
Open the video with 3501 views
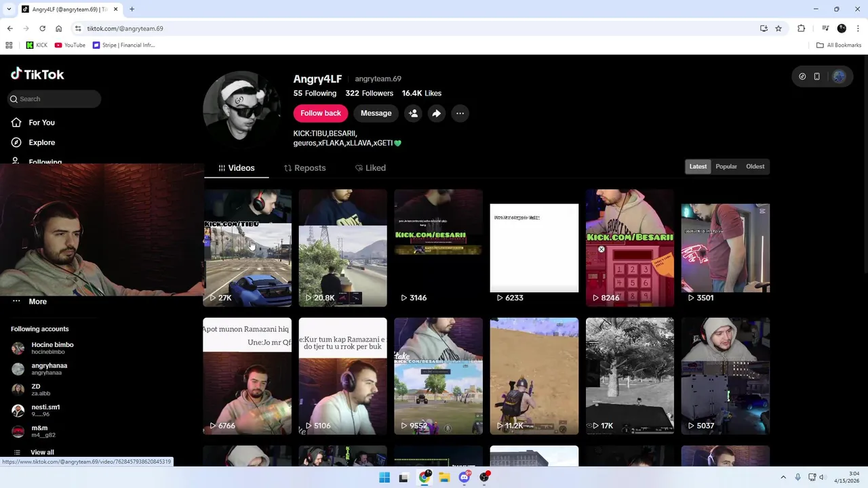[x=726, y=248]
